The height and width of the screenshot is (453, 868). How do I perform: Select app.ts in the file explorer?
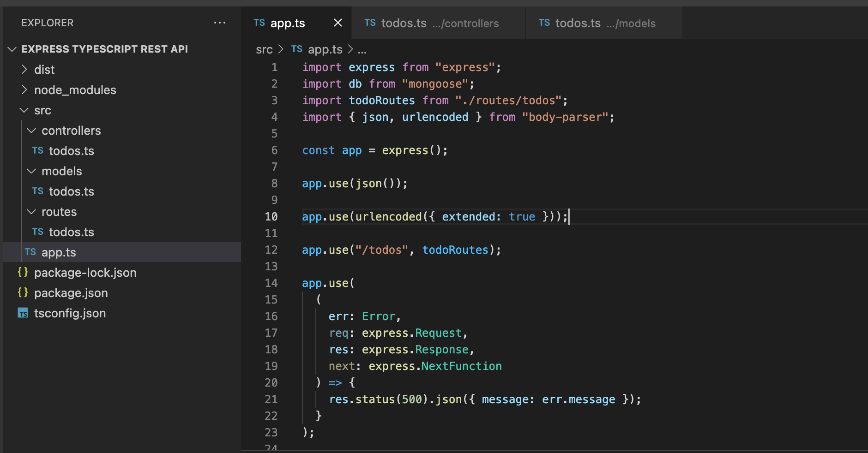[x=59, y=252]
